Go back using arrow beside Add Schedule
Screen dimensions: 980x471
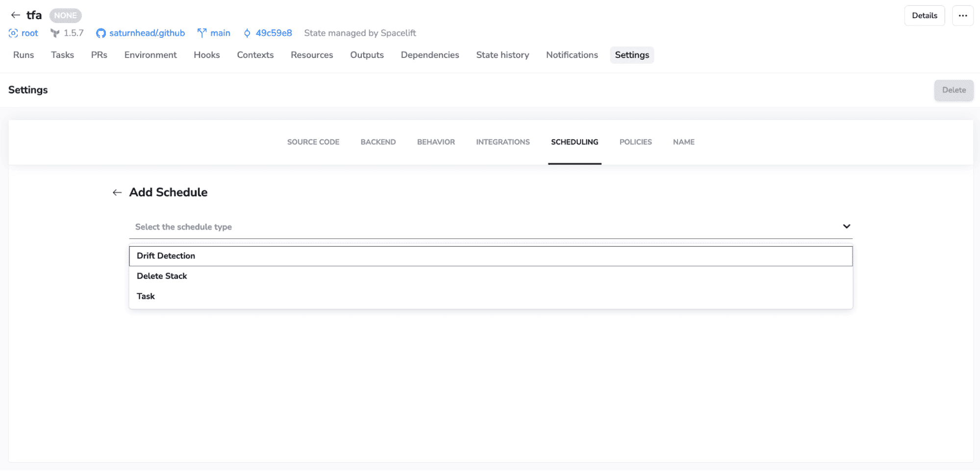pyautogui.click(x=117, y=192)
